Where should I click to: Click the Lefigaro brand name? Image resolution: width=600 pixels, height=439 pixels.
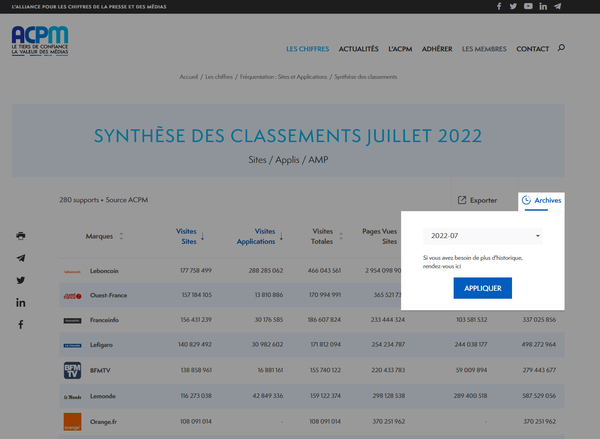click(x=101, y=345)
